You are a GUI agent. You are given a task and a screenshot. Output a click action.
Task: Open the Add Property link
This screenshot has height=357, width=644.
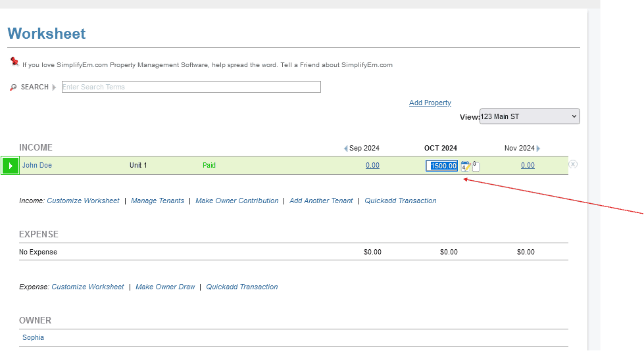pyautogui.click(x=430, y=103)
